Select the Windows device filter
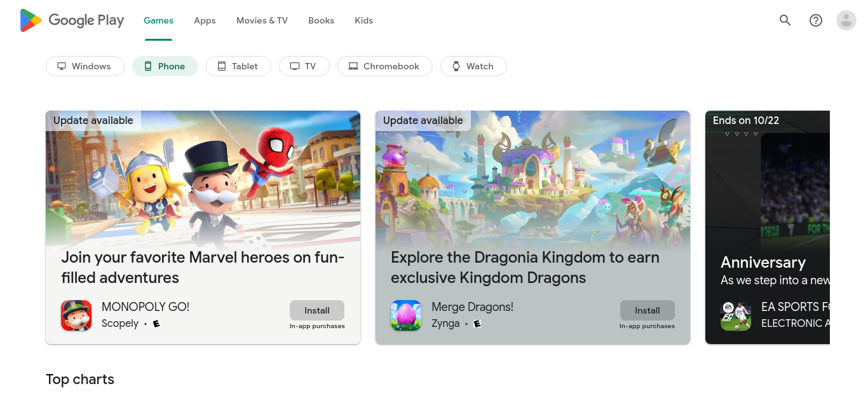Image resolution: width=868 pixels, height=400 pixels. click(x=85, y=66)
